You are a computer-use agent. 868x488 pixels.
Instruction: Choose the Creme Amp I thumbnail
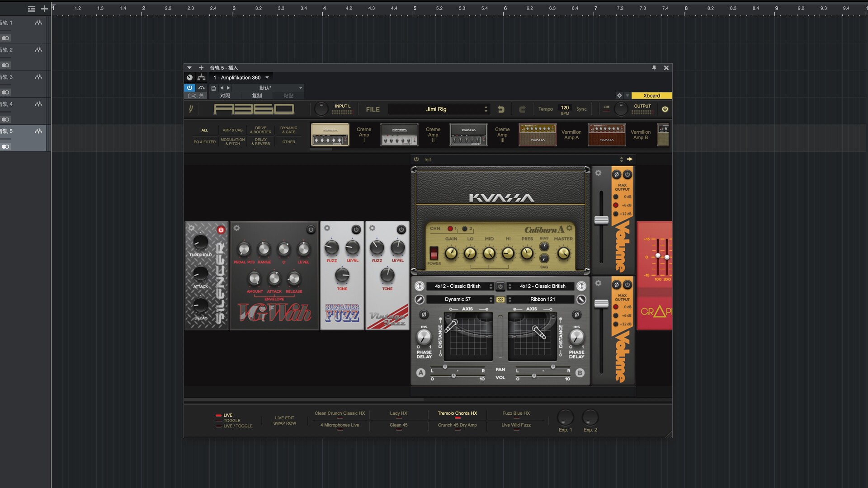click(x=330, y=135)
